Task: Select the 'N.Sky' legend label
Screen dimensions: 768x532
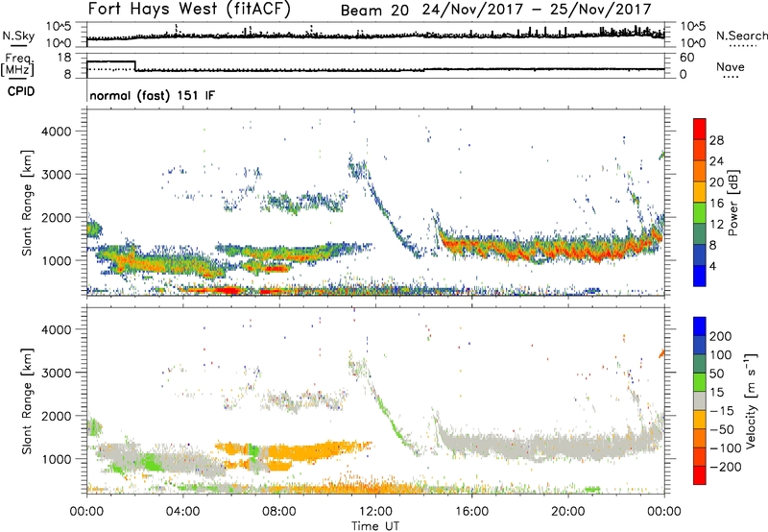Action: coord(18,36)
